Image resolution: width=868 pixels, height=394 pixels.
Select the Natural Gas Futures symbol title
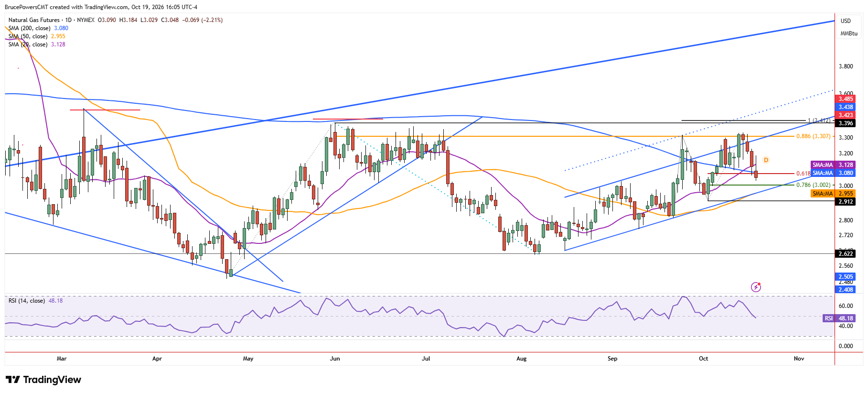[34, 20]
